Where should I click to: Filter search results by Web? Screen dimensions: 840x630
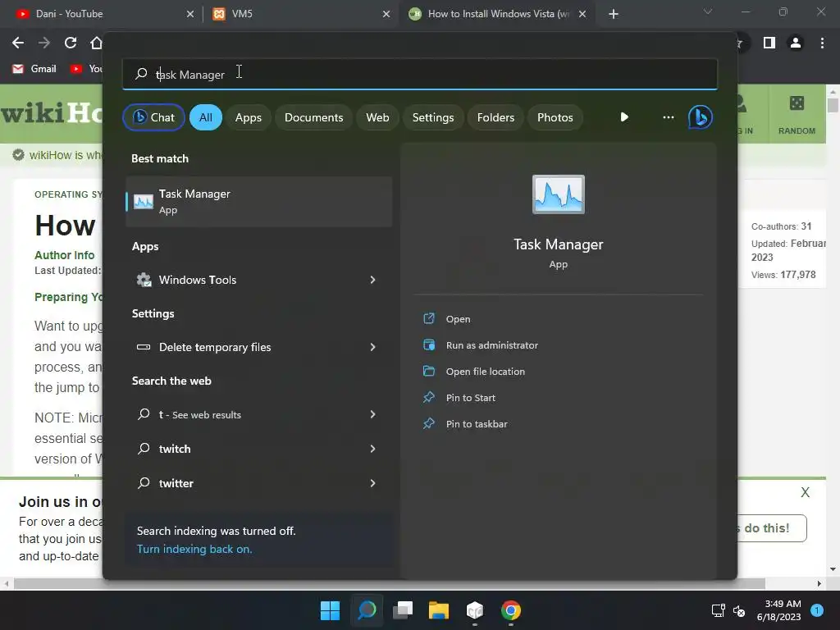coord(377,117)
